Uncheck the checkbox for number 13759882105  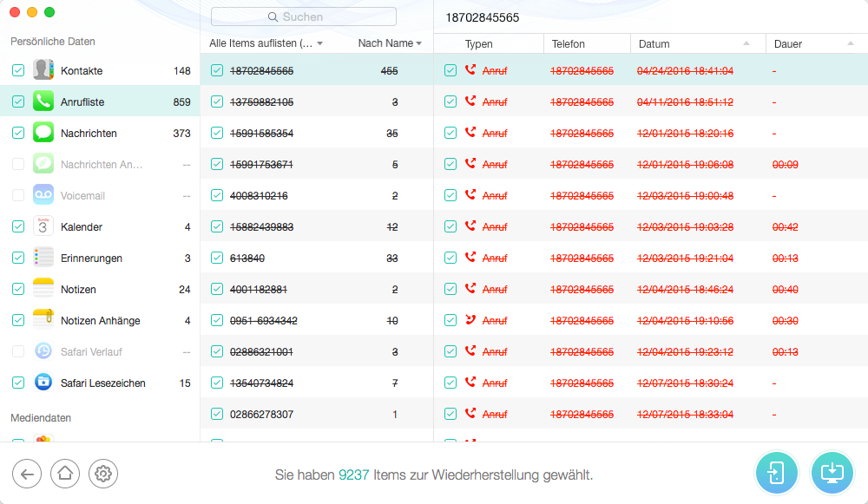217,101
